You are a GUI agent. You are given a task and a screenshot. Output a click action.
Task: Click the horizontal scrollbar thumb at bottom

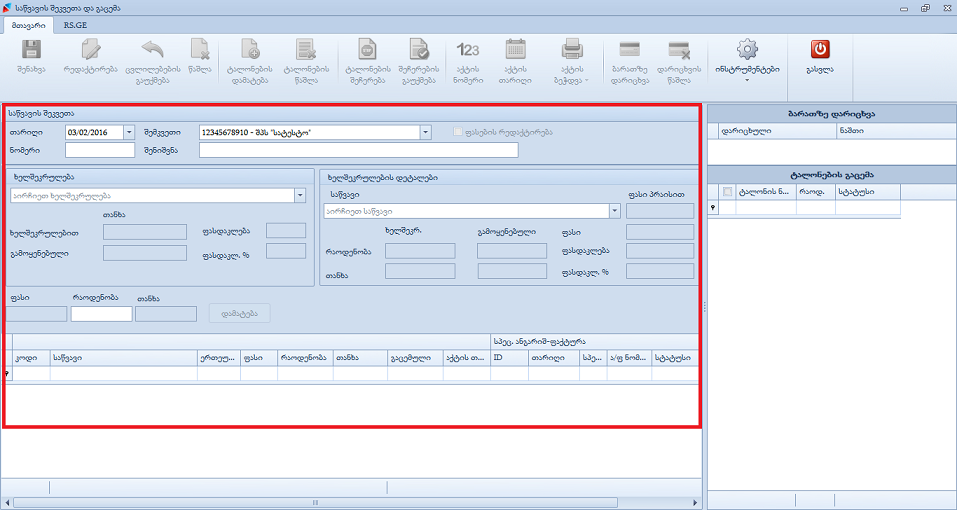[316, 503]
